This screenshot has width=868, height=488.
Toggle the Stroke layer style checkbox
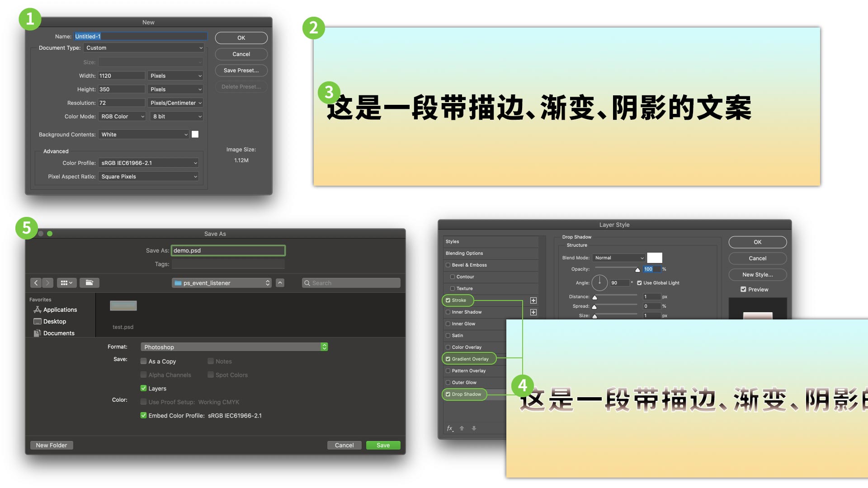448,300
